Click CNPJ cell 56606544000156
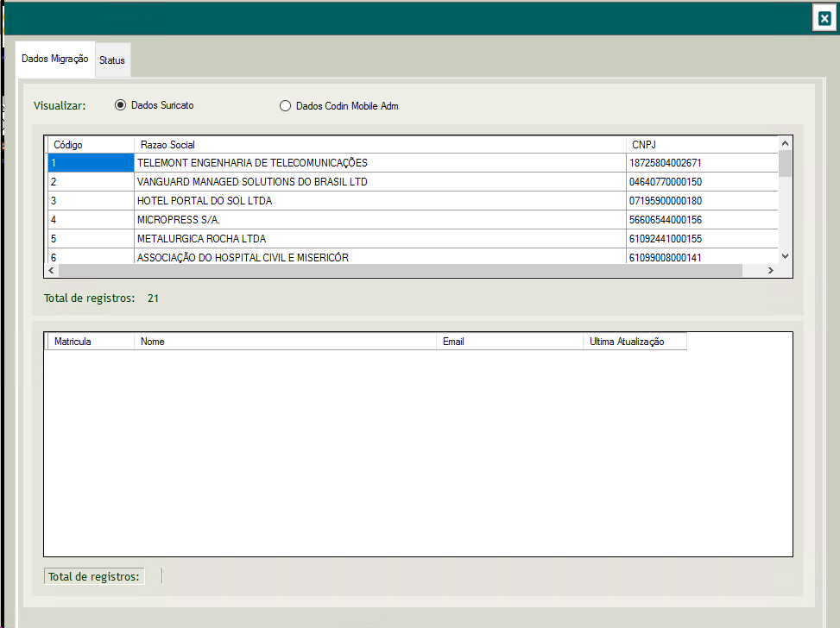 point(702,220)
